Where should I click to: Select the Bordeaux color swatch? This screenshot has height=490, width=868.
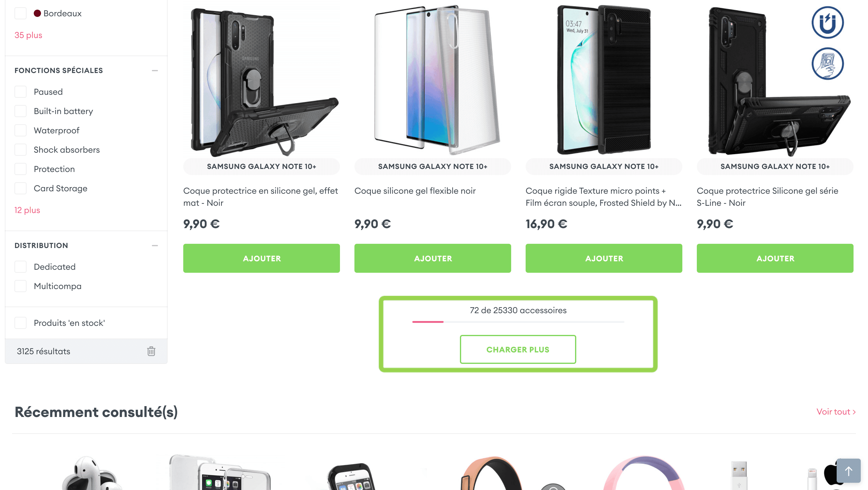tap(37, 13)
